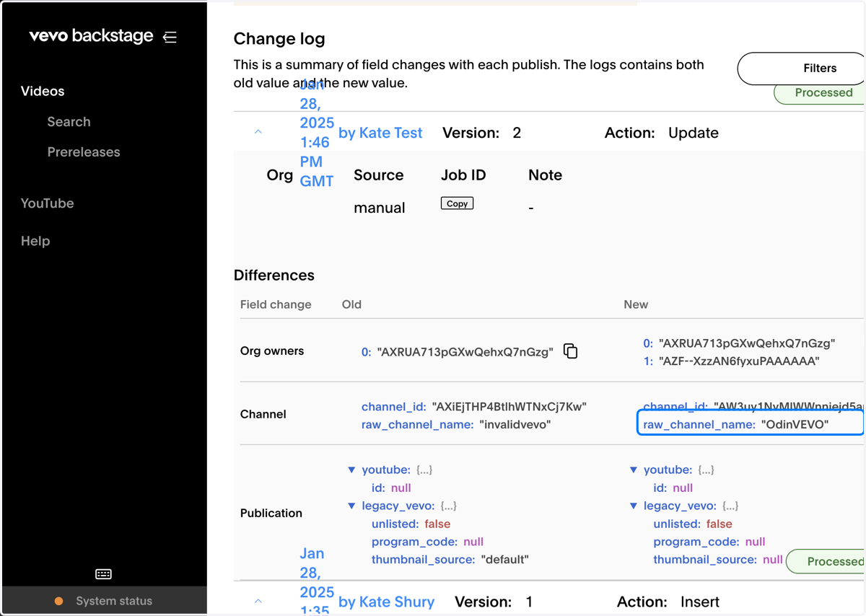Click the Channel field label
This screenshot has width=866, height=616.
click(263, 414)
